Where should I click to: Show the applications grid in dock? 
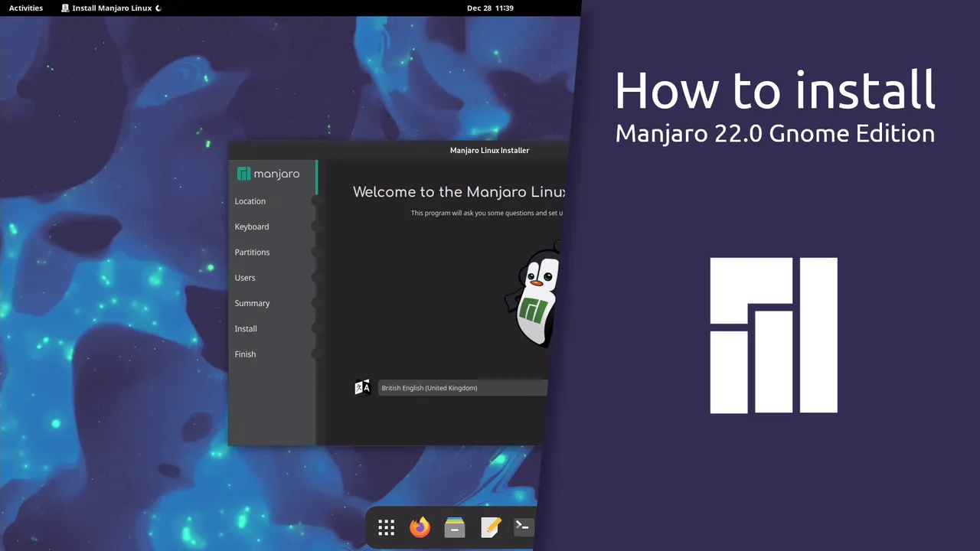click(x=387, y=527)
